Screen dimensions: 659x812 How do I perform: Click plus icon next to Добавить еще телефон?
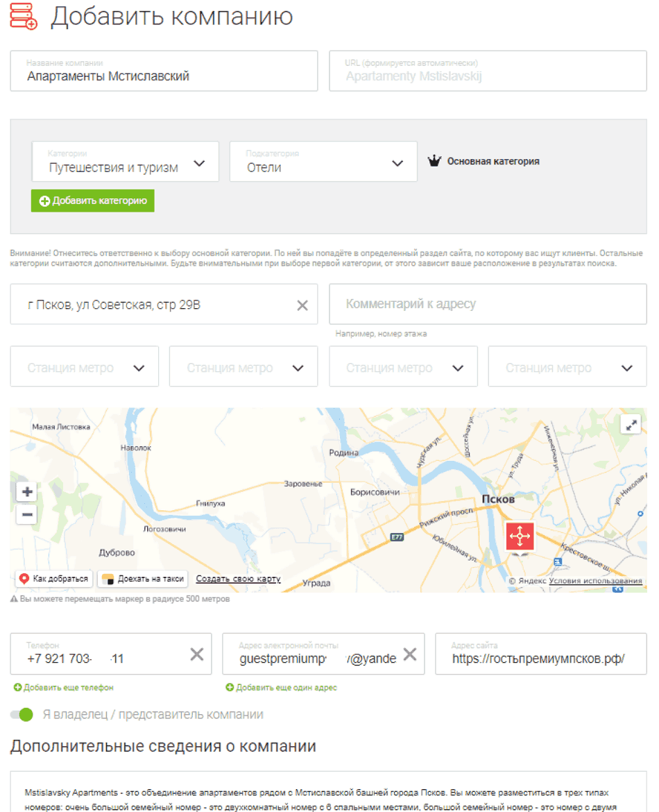pos(17,687)
